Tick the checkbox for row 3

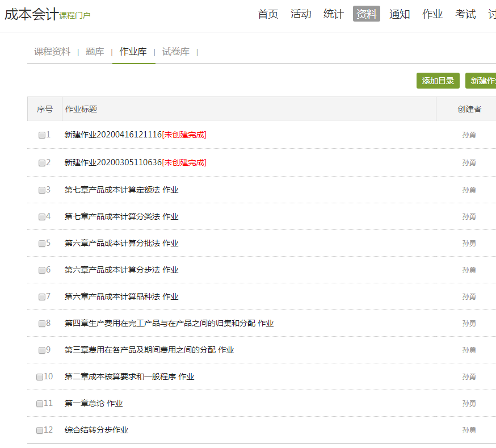pos(42,190)
